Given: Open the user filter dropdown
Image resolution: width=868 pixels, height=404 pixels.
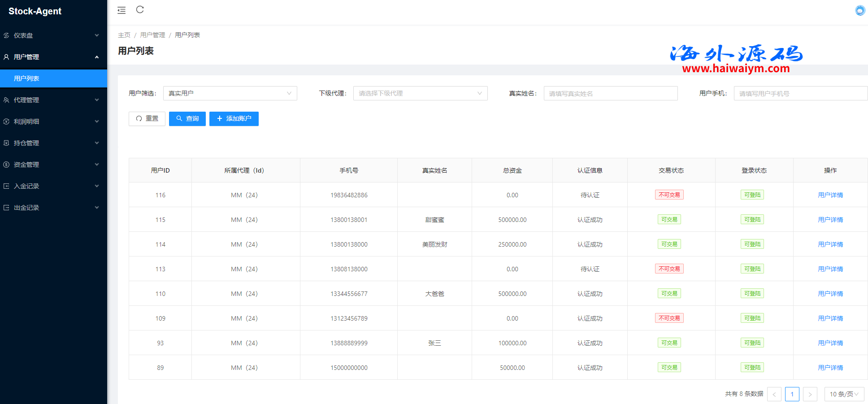Looking at the screenshot, I should click(230, 93).
